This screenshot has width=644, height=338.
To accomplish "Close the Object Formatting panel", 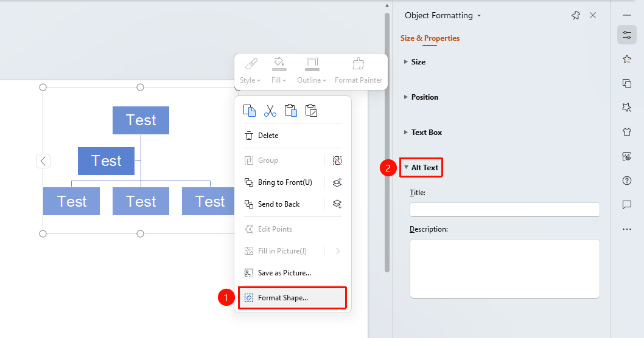I will point(593,16).
